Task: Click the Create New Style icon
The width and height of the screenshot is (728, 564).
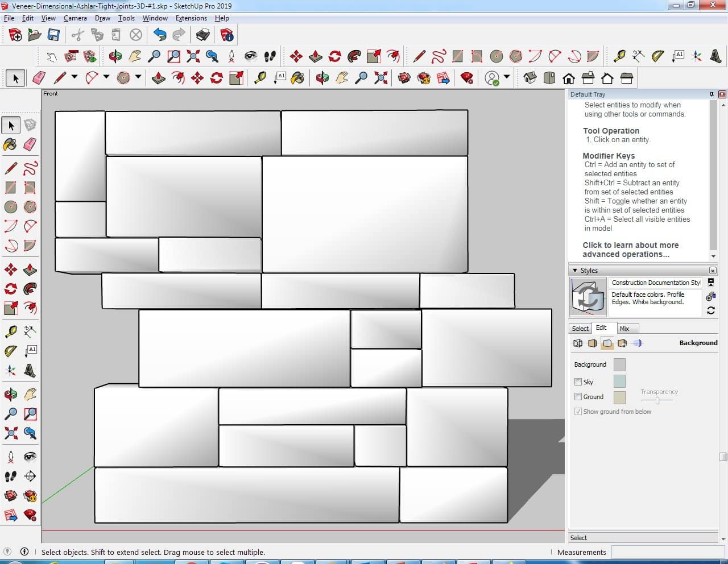Action: point(710,297)
